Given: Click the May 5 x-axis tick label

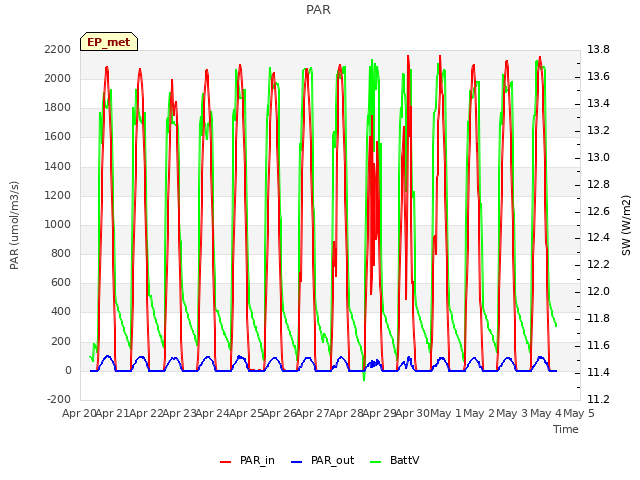Looking at the screenshot, I should [579, 413].
